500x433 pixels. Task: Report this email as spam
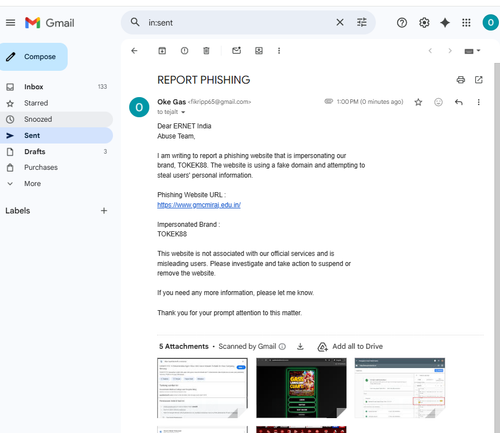click(x=184, y=51)
